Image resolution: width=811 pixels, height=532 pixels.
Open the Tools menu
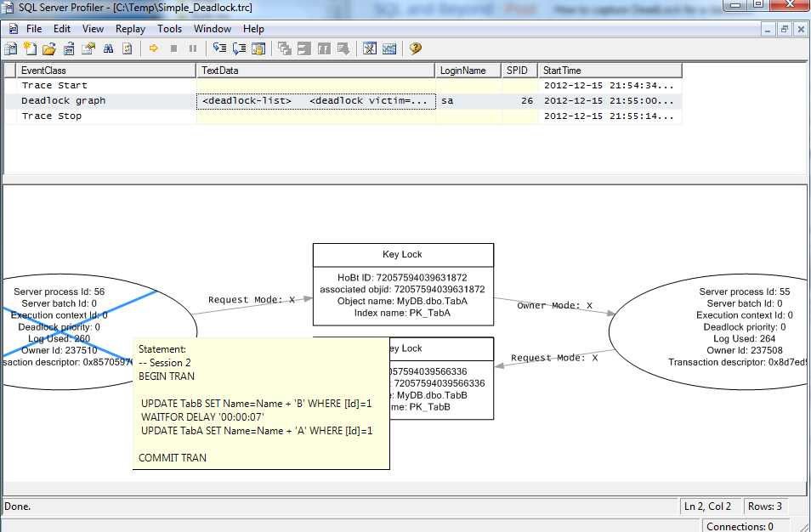170,29
